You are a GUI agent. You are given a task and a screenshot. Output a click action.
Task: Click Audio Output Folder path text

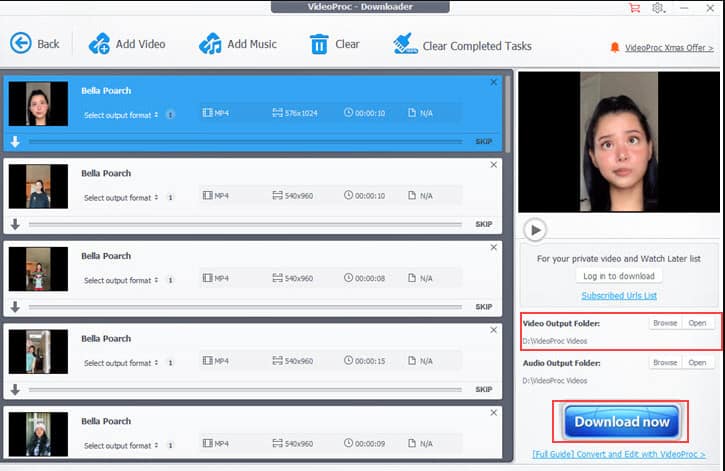555,381
